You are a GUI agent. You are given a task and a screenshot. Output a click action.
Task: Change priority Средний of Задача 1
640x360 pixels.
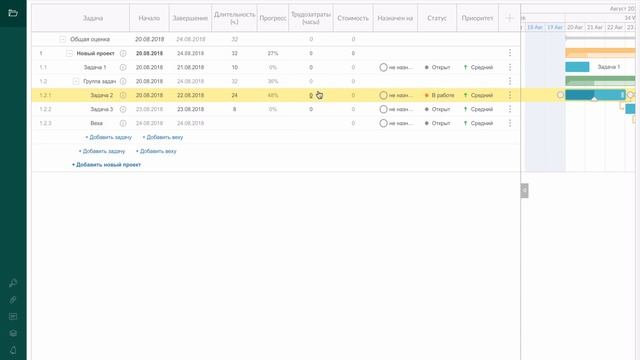point(478,67)
